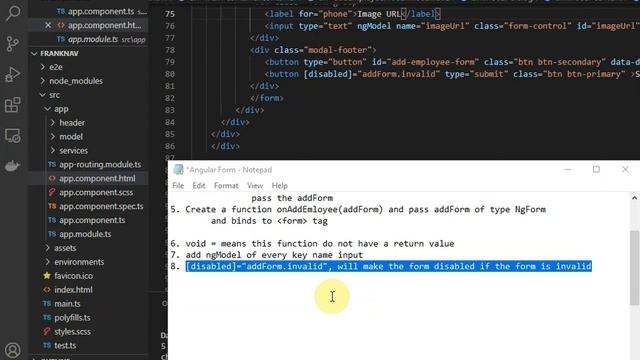Click the closing form tag on line 82
Viewport: 640px width, 360px height.
(x=267, y=98)
